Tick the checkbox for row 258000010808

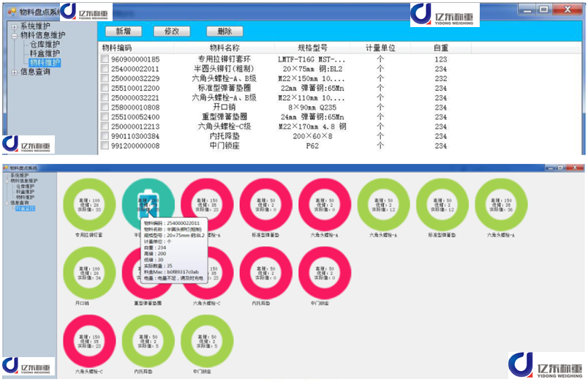click(105, 108)
